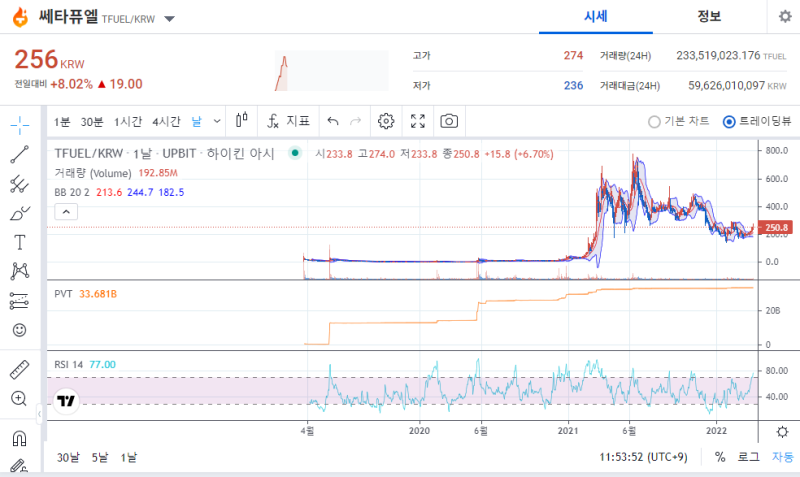Screen dimensions: 800x477
Task: Take a chart snapshot with the camera
Action: click(x=449, y=121)
